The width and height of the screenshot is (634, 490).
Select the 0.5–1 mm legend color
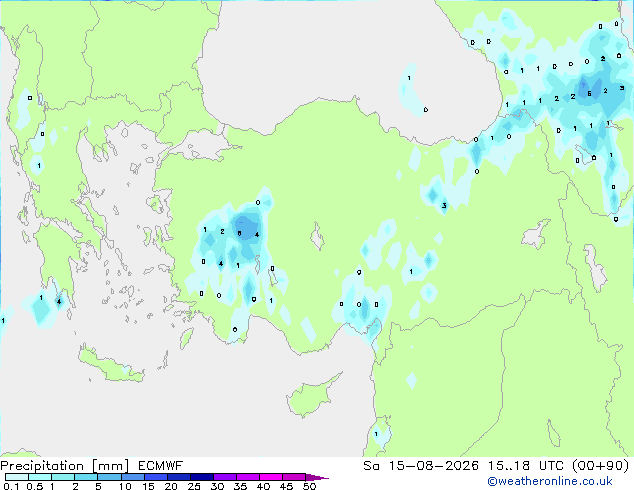click(40, 477)
